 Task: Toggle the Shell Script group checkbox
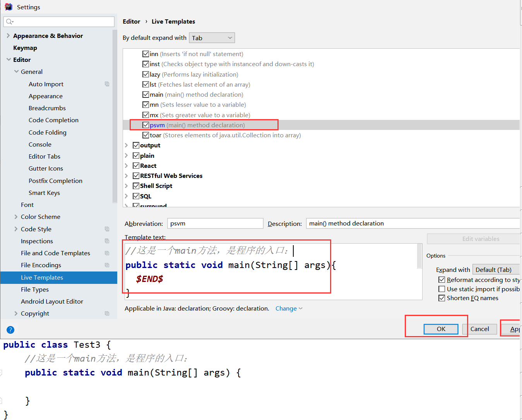[136, 186]
